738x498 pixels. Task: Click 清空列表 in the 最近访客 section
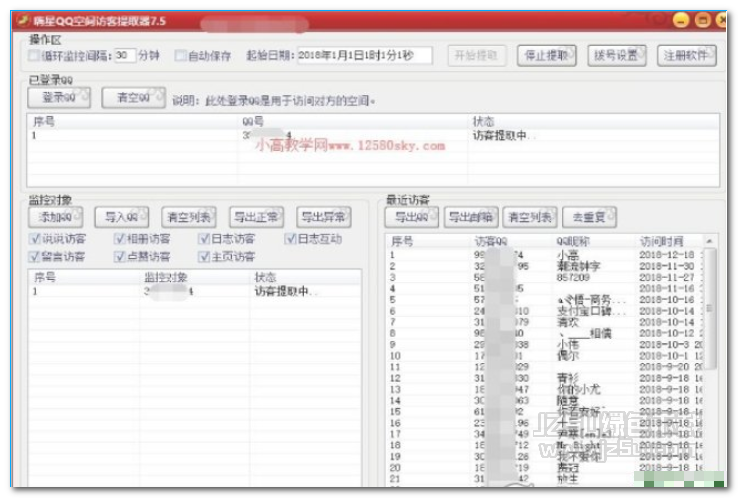530,217
